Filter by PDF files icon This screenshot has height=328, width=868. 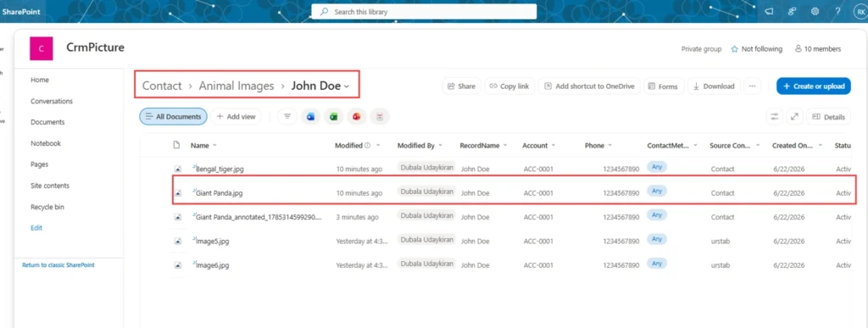coord(380,117)
